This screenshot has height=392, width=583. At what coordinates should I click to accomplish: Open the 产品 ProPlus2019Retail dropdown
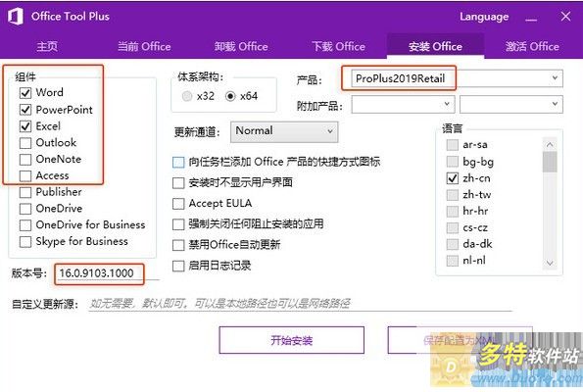point(457,78)
